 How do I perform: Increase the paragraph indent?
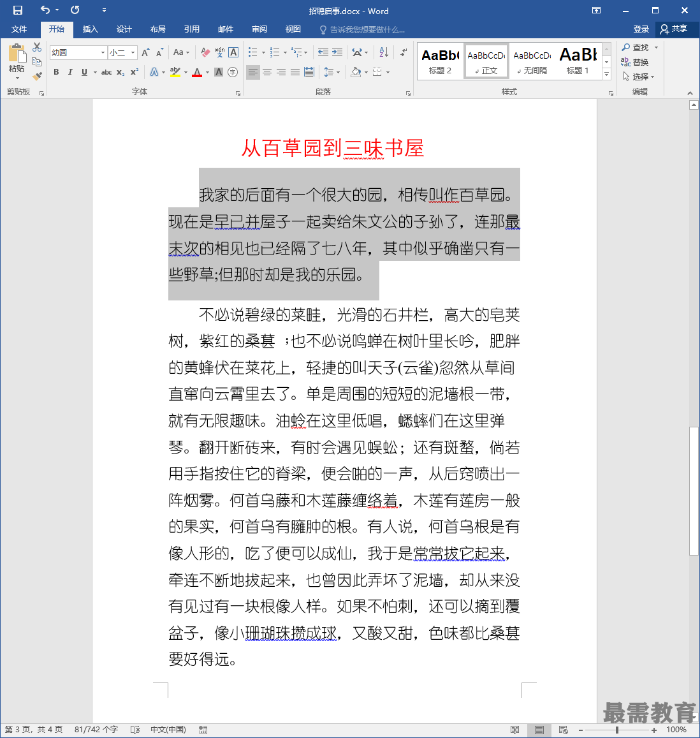[337, 52]
